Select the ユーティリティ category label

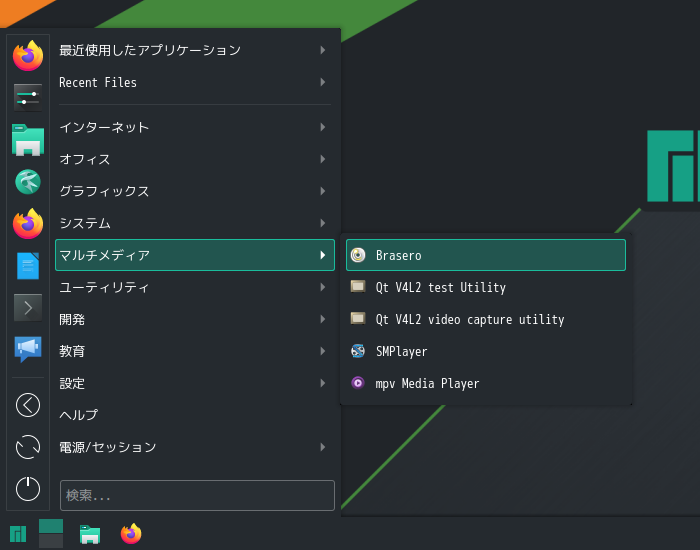[x=104, y=287]
